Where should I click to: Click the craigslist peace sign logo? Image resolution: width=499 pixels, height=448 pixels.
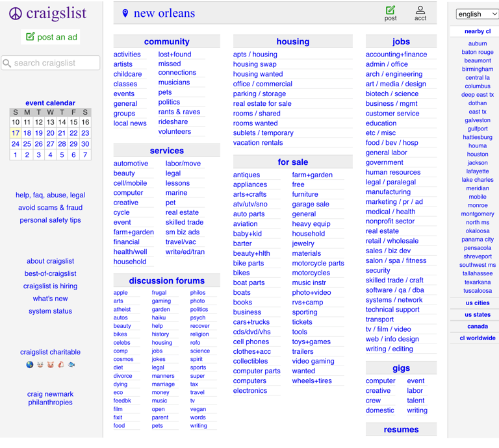point(16,14)
